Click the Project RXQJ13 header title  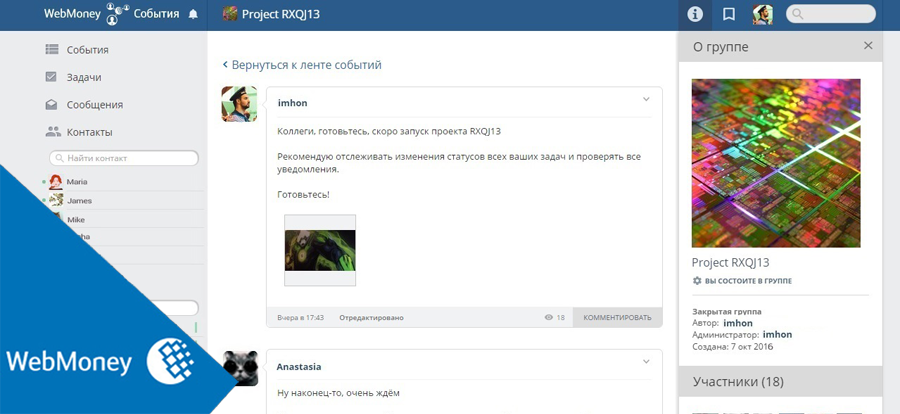pyautogui.click(x=281, y=14)
